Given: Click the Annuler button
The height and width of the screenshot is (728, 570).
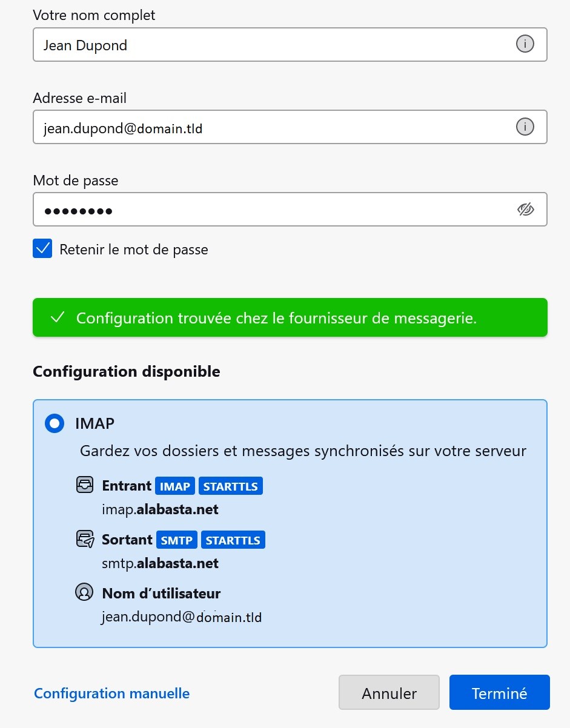Looking at the screenshot, I should 389,692.
